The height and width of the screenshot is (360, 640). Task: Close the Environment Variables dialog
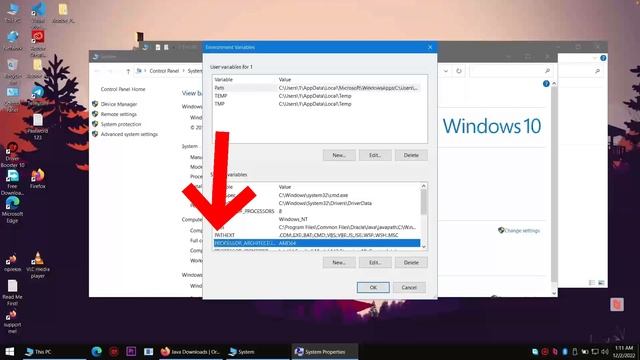tap(430, 47)
